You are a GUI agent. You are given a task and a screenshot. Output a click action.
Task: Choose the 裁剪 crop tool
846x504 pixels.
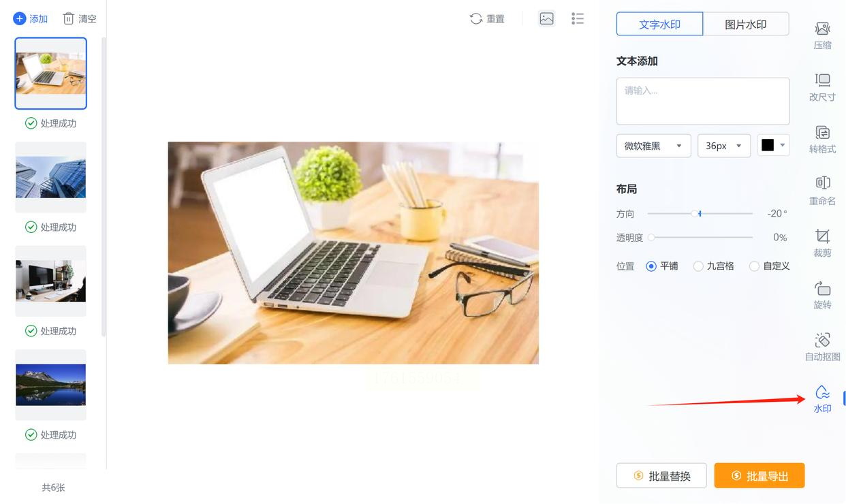(822, 243)
